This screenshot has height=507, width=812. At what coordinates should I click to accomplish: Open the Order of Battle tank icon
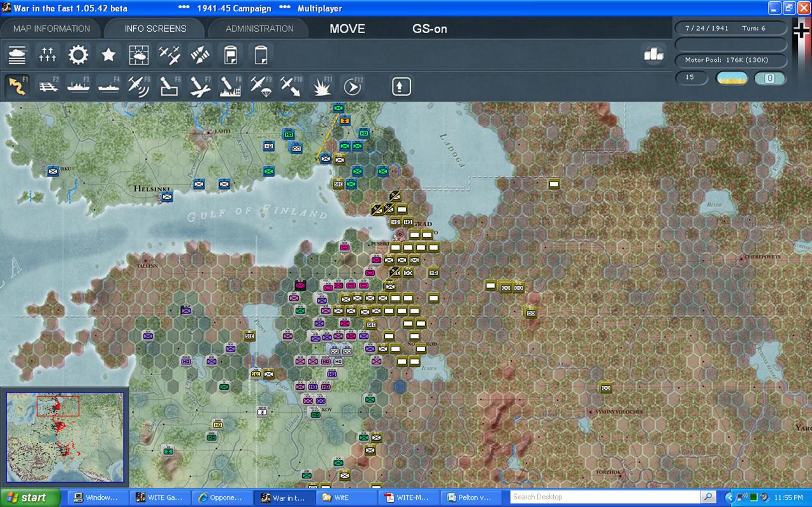(x=17, y=55)
